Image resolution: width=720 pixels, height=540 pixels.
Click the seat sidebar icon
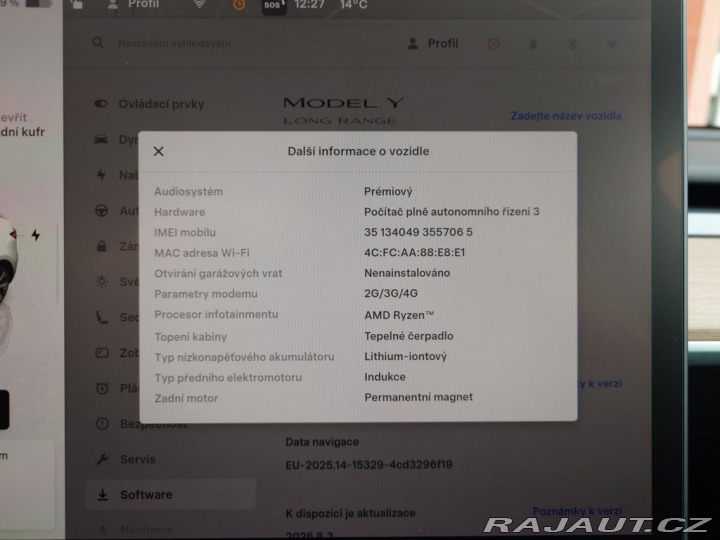pyautogui.click(x=101, y=317)
